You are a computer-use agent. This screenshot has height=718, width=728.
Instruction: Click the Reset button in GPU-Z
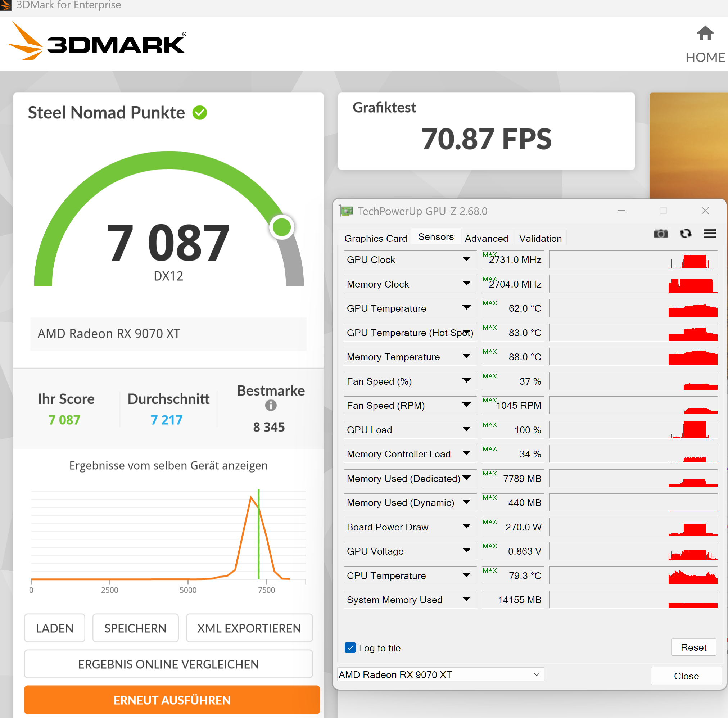coord(693,647)
